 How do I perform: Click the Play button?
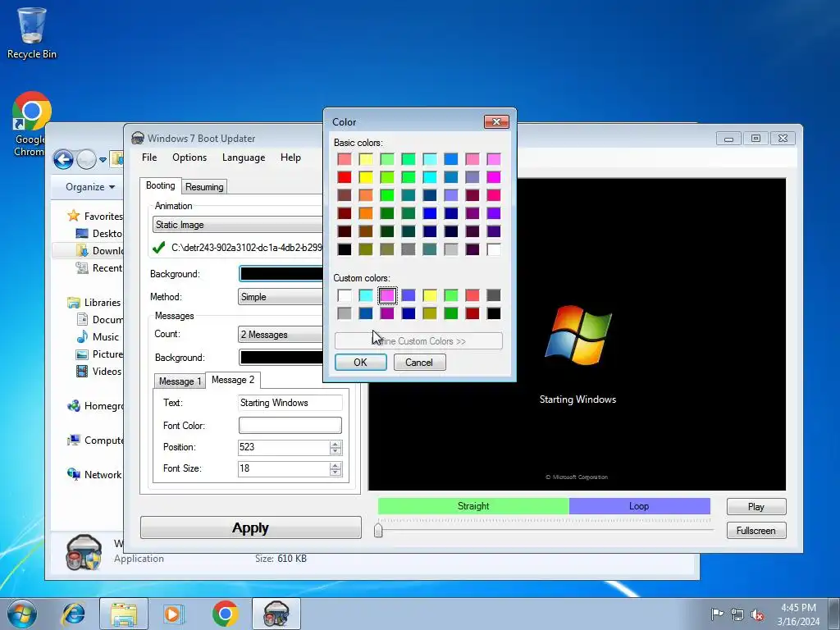(756, 507)
